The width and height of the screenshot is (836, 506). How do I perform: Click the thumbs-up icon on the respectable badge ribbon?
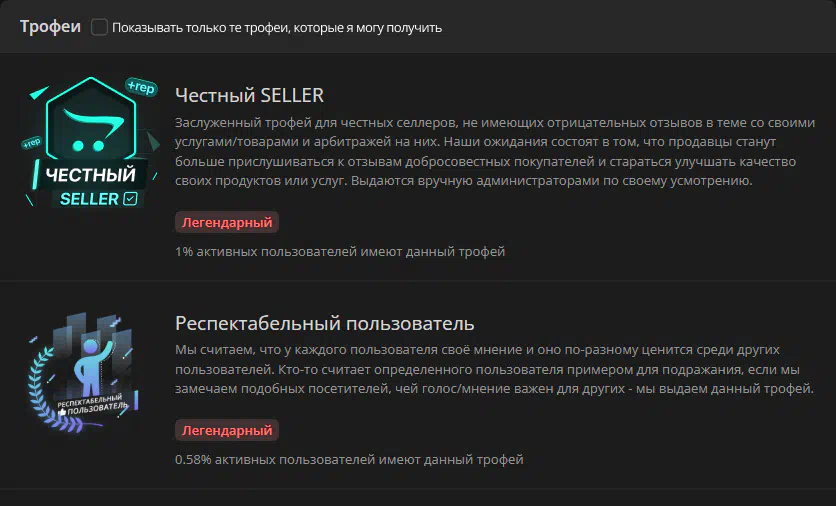click(x=62, y=412)
